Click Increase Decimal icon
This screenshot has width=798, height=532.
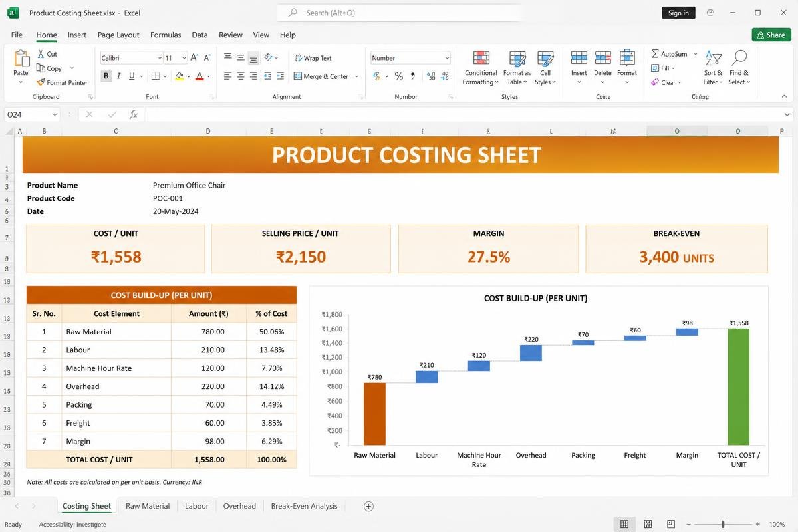[x=430, y=76]
